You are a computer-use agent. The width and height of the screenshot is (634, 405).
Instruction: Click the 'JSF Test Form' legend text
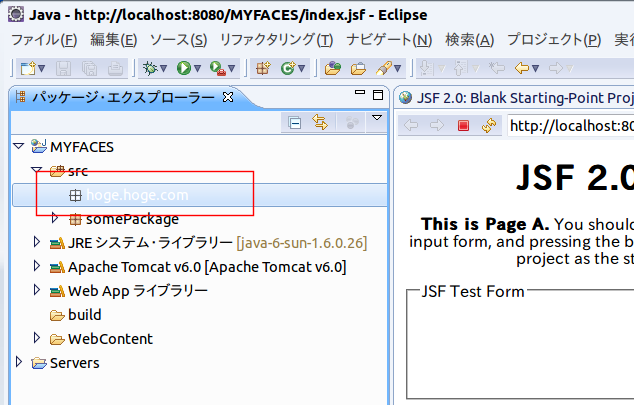click(x=473, y=291)
